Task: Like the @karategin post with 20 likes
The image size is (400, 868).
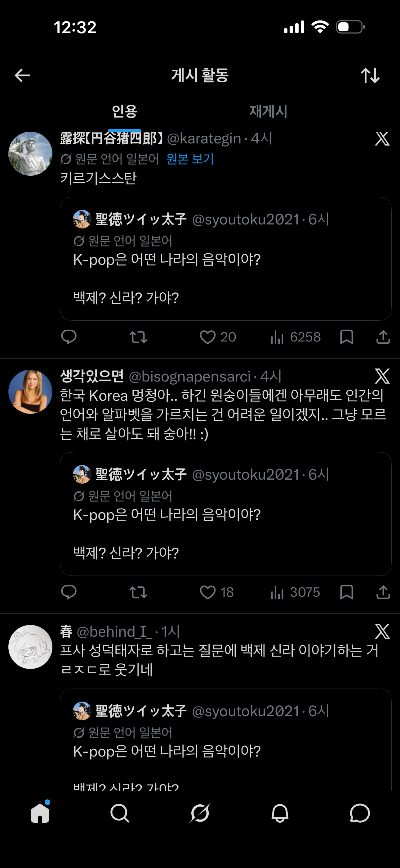Action: click(217, 337)
